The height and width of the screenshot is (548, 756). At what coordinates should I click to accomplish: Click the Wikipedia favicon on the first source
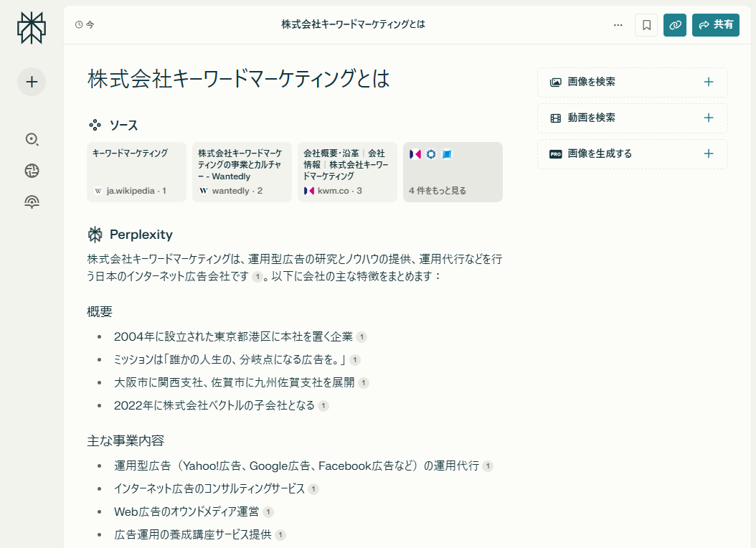click(98, 191)
